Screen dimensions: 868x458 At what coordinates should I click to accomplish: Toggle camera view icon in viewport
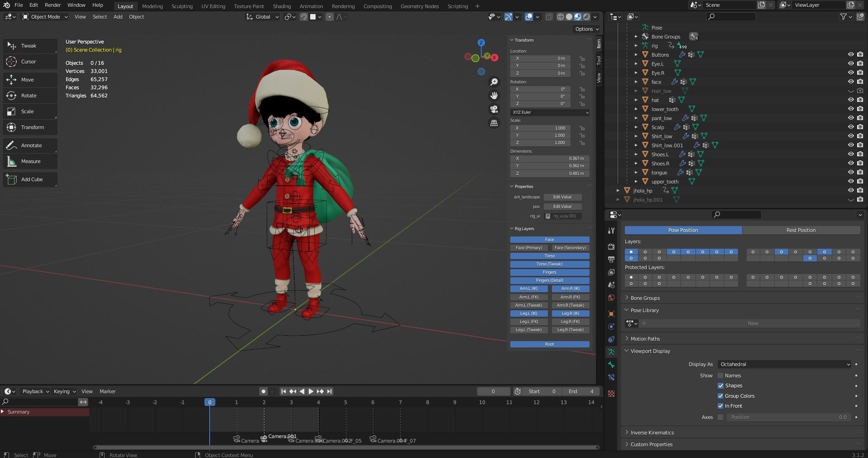coord(494,109)
